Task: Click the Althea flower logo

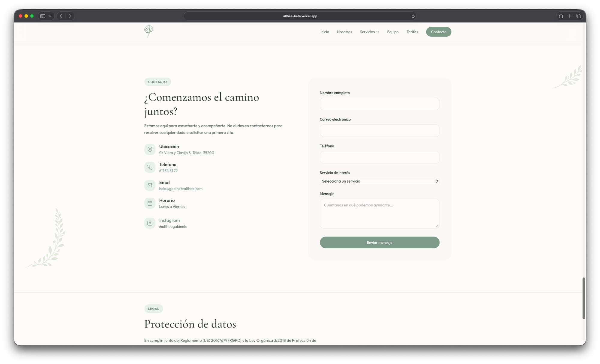Action: tap(148, 31)
